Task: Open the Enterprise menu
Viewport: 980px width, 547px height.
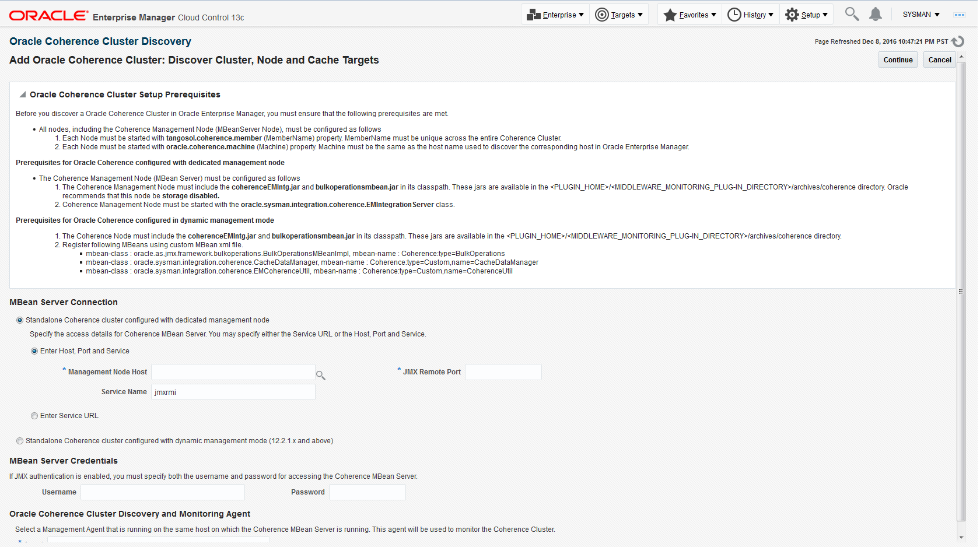Action: click(x=555, y=15)
